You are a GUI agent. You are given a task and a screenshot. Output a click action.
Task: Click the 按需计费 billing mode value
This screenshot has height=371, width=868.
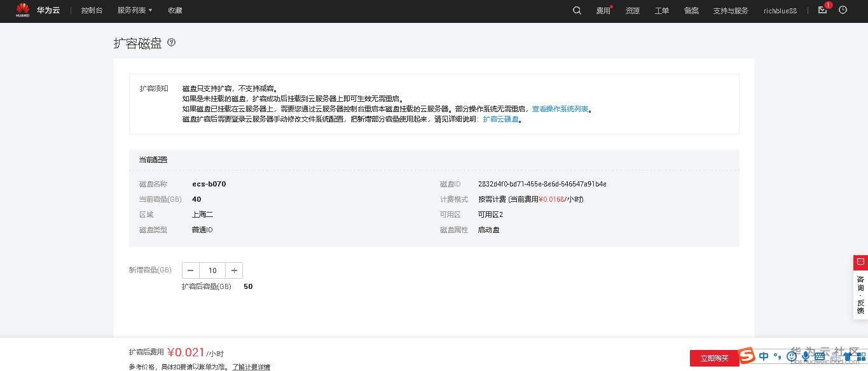[x=492, y=199]
